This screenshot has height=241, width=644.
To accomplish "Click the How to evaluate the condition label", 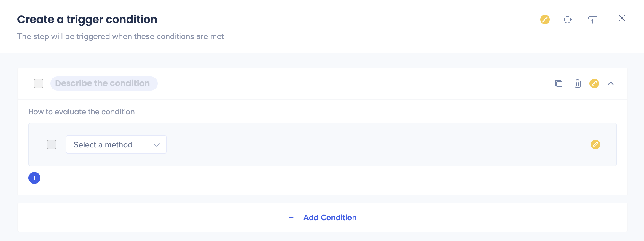I will tap(82, 112).
